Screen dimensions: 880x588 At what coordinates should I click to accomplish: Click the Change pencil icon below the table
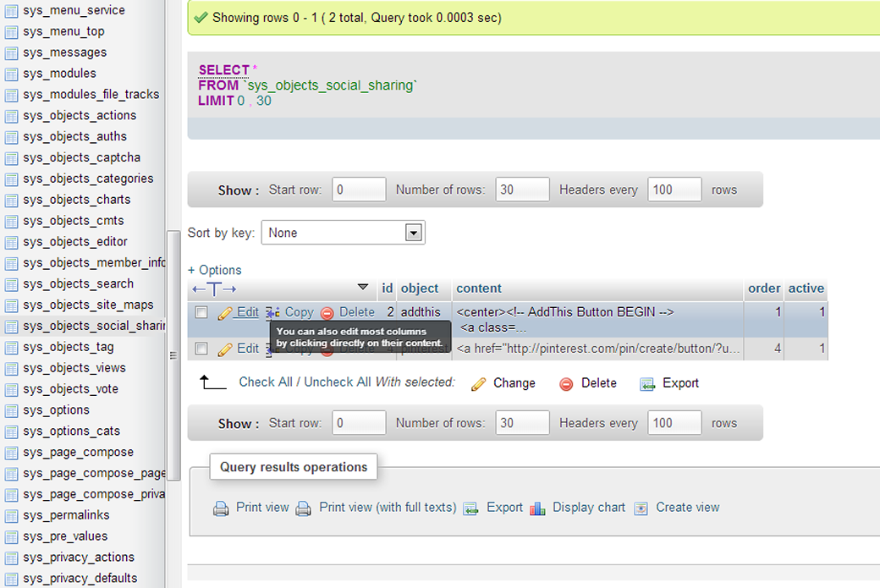[x=478, y=384]
